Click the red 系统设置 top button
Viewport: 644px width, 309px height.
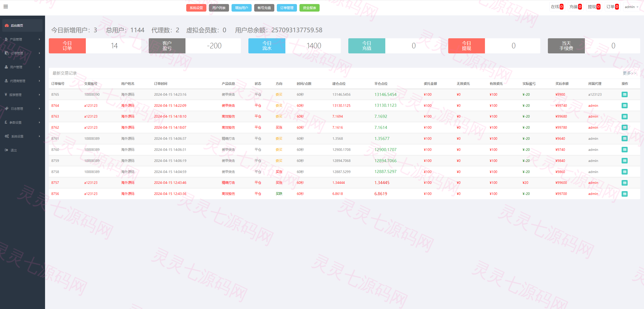196,8
